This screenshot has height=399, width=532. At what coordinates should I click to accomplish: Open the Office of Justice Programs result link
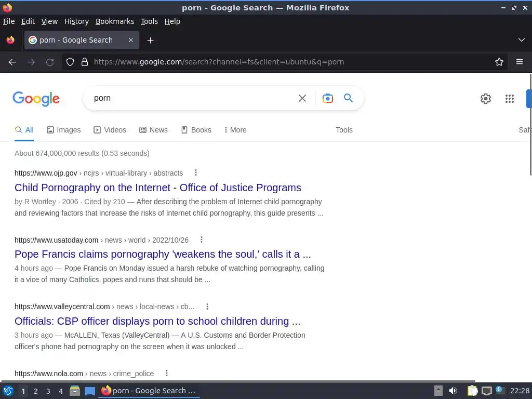click(x=158, y=188)
